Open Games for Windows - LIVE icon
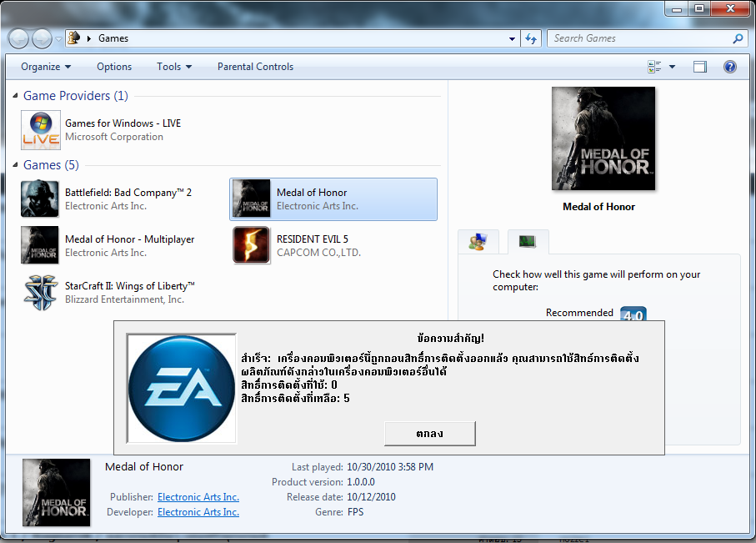The image size is (756, 543). pyautogui.click(x=40, y=130)
